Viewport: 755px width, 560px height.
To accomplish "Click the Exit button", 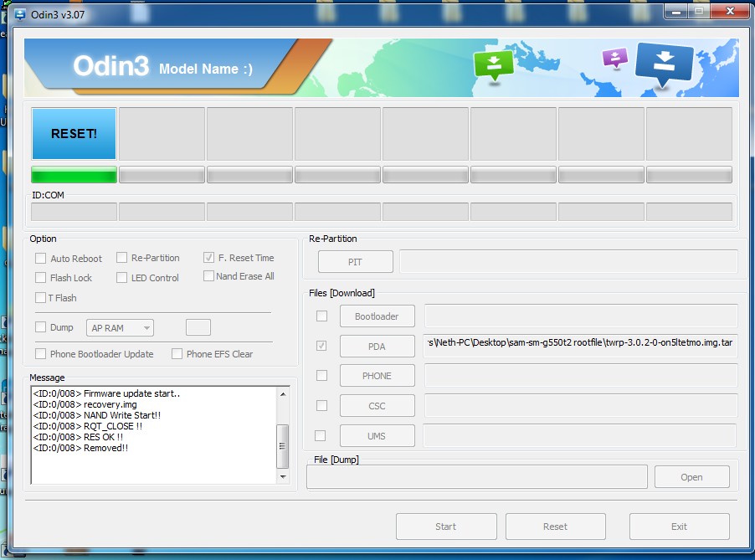I will pyautogui.click(x=680, y=527).
